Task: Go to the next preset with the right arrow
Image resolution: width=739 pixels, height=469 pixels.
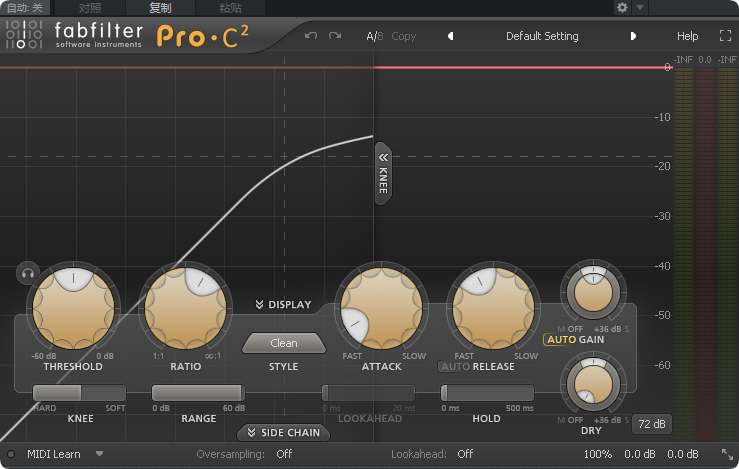Action: [633, 36]
